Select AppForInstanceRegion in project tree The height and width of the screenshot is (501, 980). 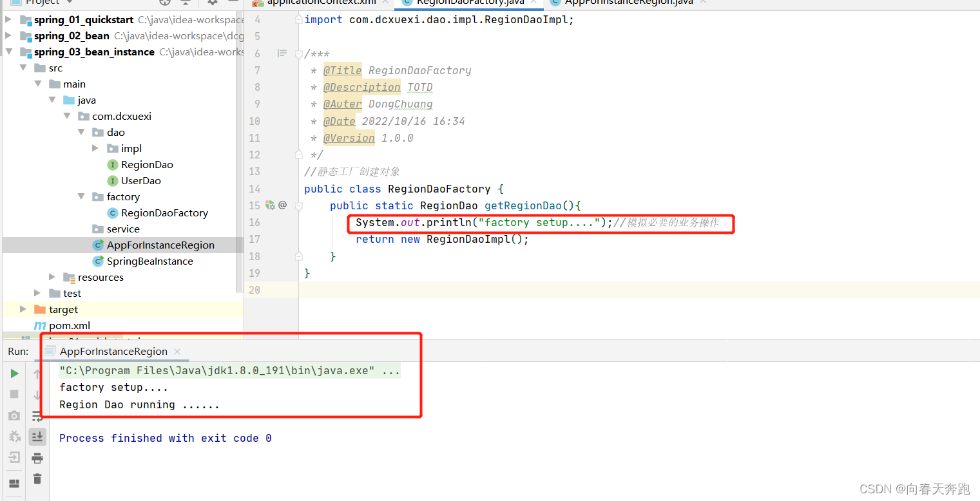tap(160, 245)
